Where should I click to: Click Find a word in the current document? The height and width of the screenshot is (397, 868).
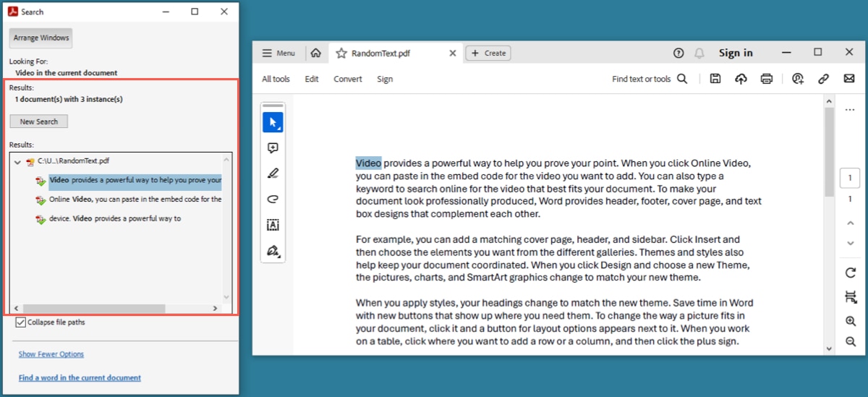80,377
